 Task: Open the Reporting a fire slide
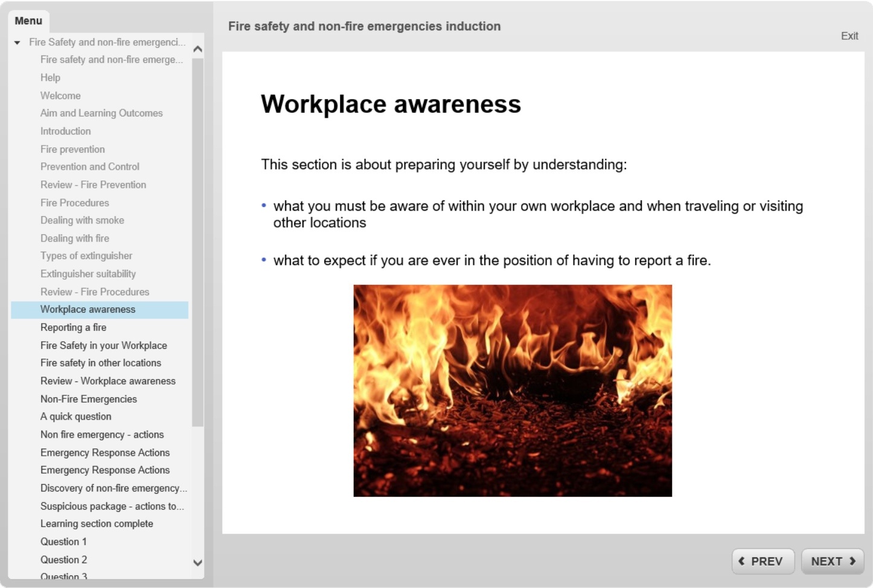point(73,327)
